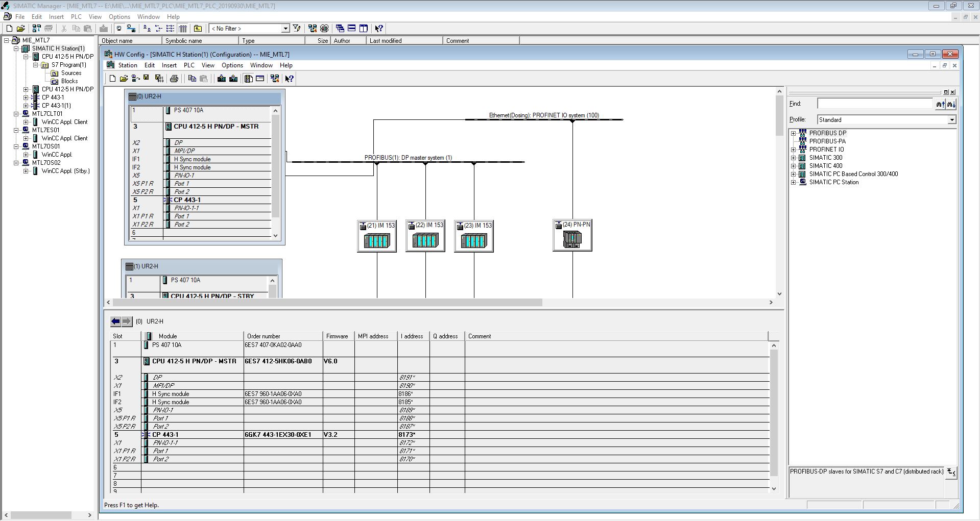Toggle the hardware Catalog view icon
Image resolution: width=980 pixels, height=521 pixels.
(249, 79)
